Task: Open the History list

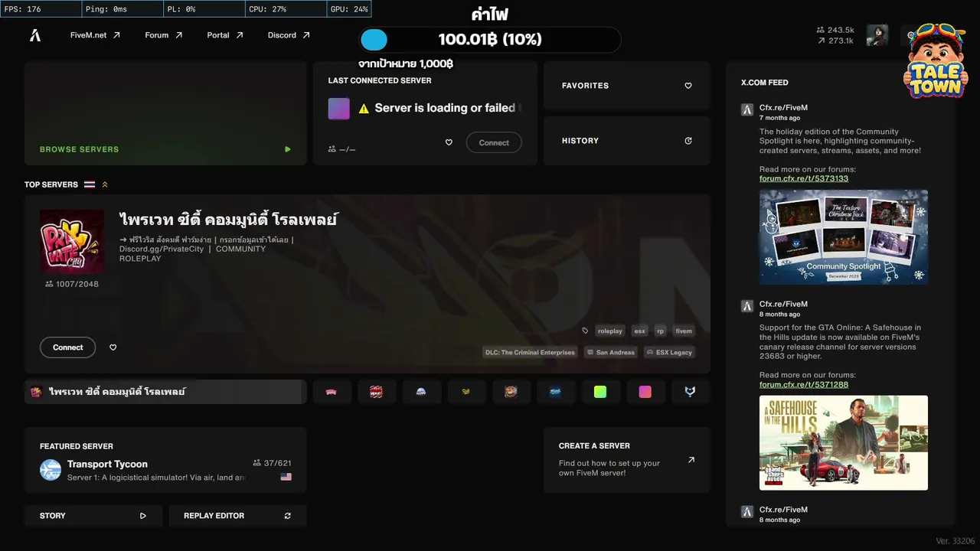Action: click(x=627, y=141)
